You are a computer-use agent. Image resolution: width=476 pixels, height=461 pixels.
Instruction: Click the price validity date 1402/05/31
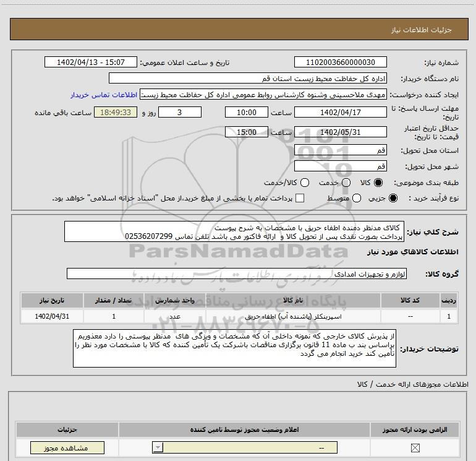[x=340, y=132]
